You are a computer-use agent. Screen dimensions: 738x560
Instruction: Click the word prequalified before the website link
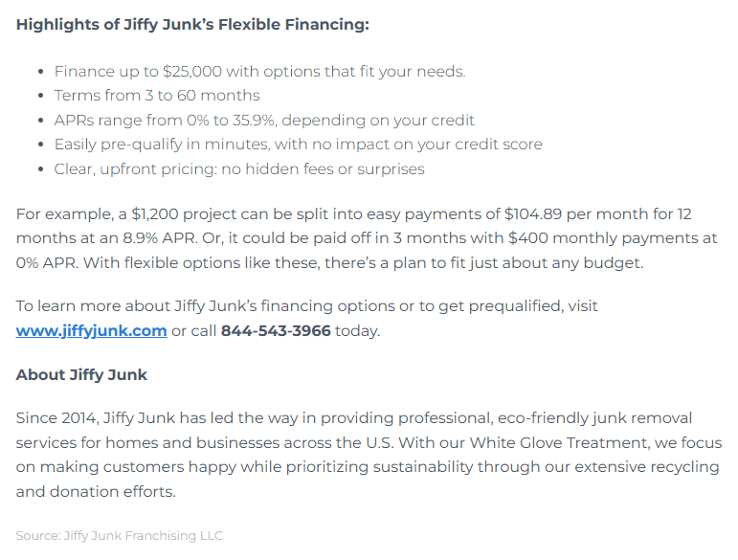(515, 306)
